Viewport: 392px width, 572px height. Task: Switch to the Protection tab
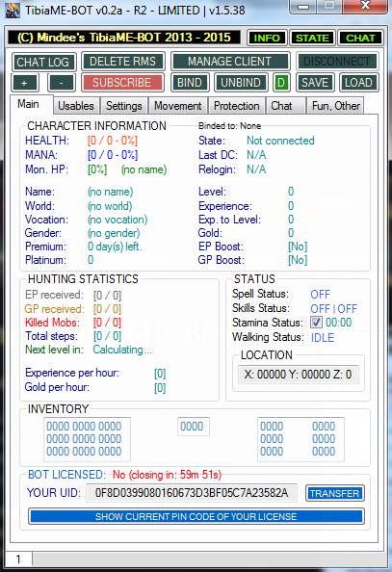(x=237, y=106)
